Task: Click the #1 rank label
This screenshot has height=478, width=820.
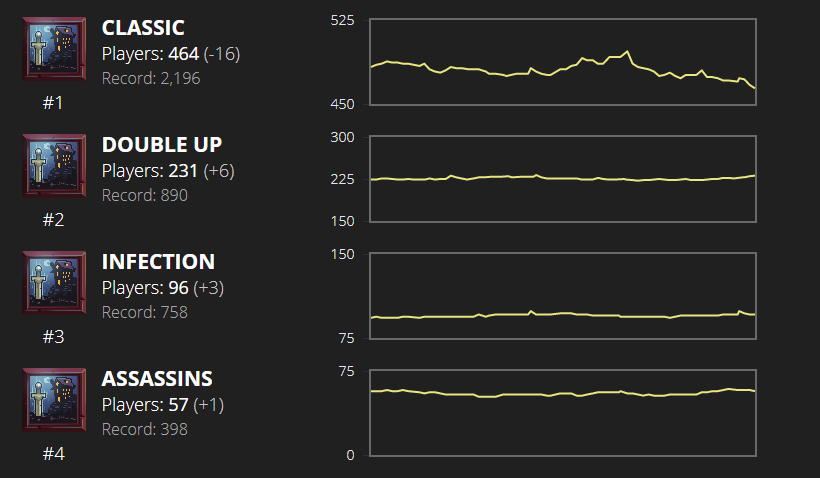Action: point(53,102)
